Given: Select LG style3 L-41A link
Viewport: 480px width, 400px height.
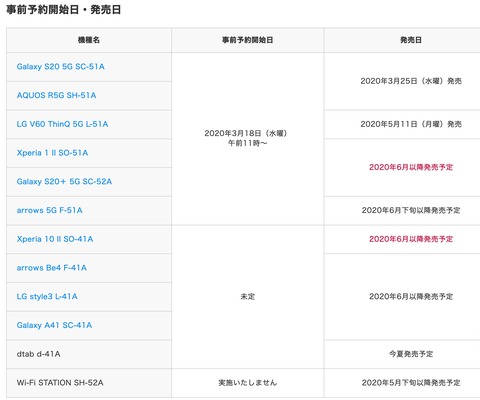Looking at the screenshot, I should pyautogui.click(x=47, y=296).
